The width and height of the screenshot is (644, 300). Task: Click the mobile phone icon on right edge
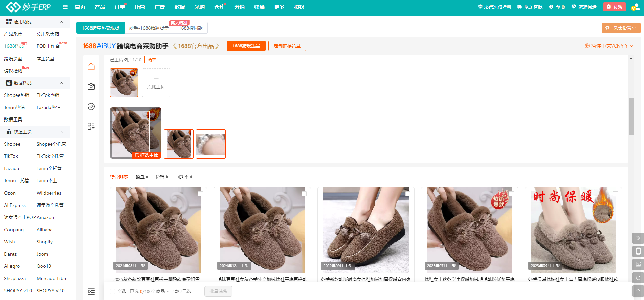638,251
